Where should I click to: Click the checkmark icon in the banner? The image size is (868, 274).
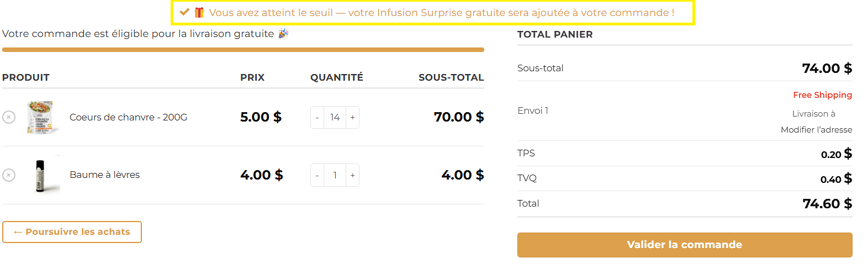click(x=184, y=12)
